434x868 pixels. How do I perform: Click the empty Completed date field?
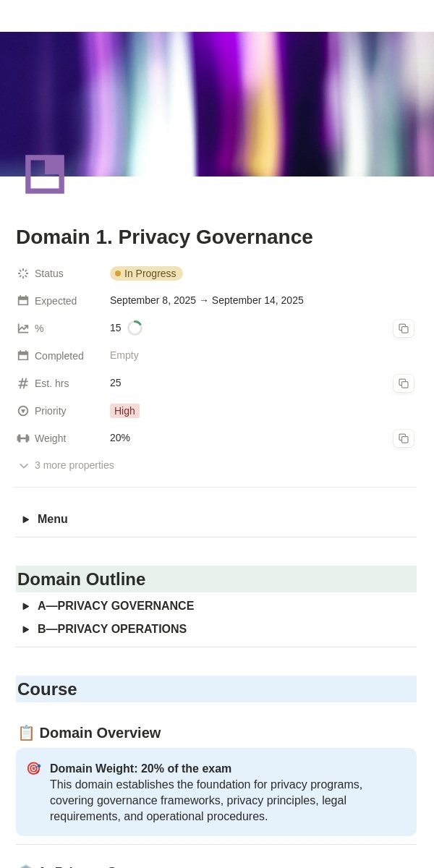pos(124,355)
